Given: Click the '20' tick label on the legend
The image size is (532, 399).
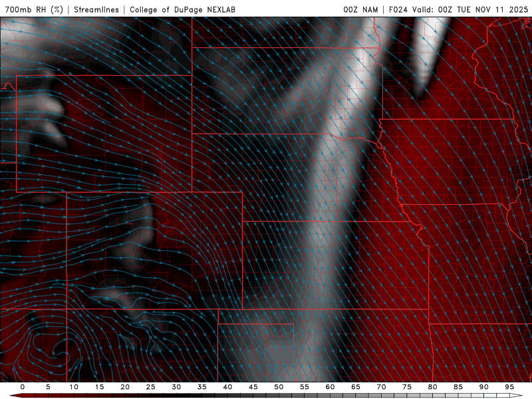Looking at the screenshot, I should point(125,387).
